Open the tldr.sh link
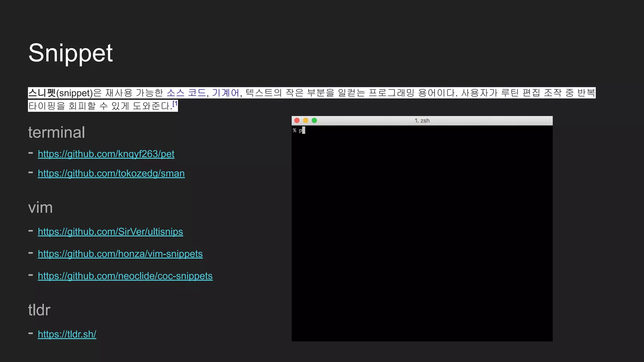The width and height of the screenshot is (644, 362). (x=67, y=334)
